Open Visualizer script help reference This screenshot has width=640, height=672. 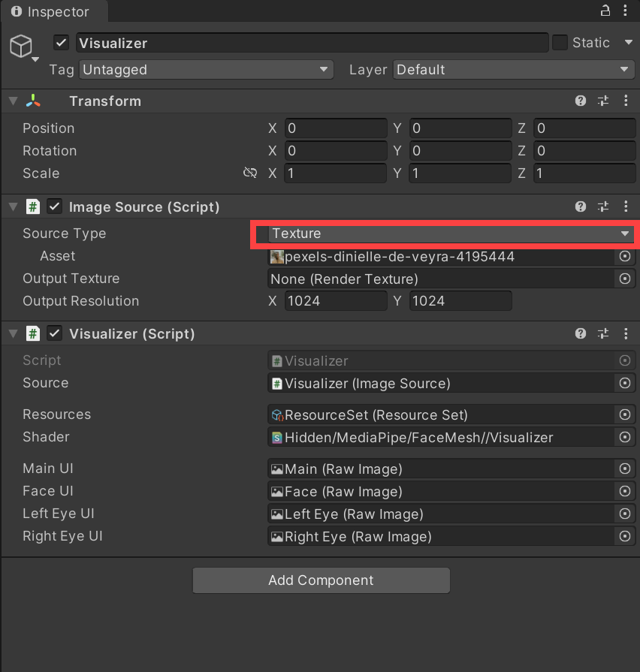click(x=581, y=333)
